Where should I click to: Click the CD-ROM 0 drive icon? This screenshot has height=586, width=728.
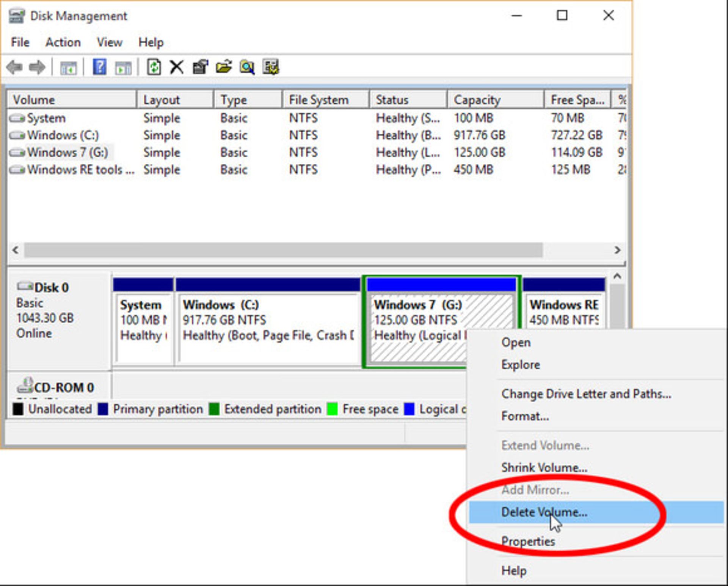[x=25, y=385]
